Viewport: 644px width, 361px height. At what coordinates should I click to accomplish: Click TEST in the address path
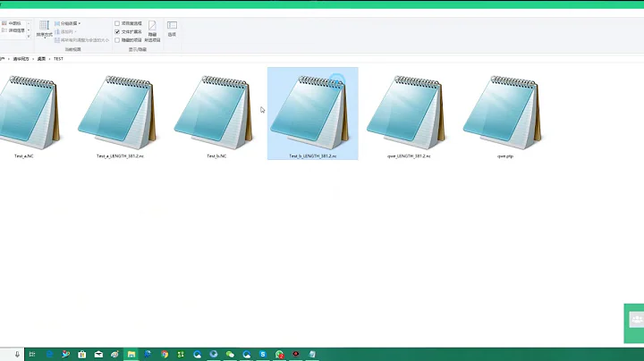click(58, 59)
